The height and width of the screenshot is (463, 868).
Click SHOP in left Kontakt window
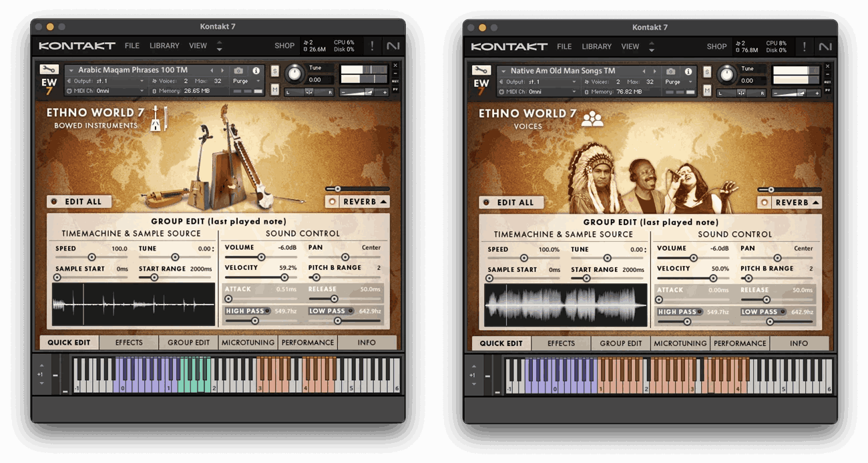pos(284,46)
